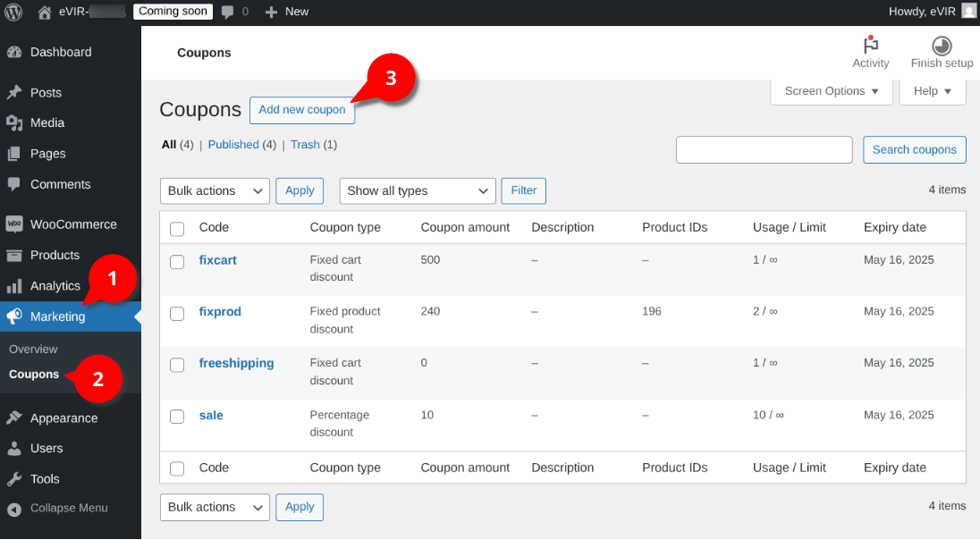This screenshot has height=540, width=980.
Task: Tick the checkbox for the fixcart coupon
Action: [178, 261]
